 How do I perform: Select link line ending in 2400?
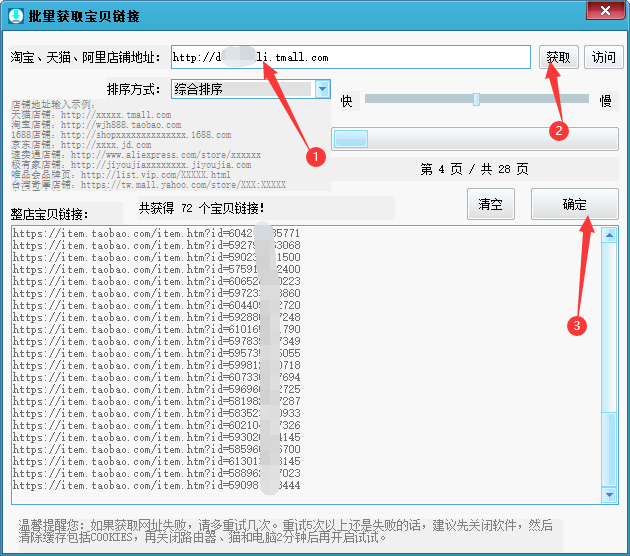coord(156,269)
